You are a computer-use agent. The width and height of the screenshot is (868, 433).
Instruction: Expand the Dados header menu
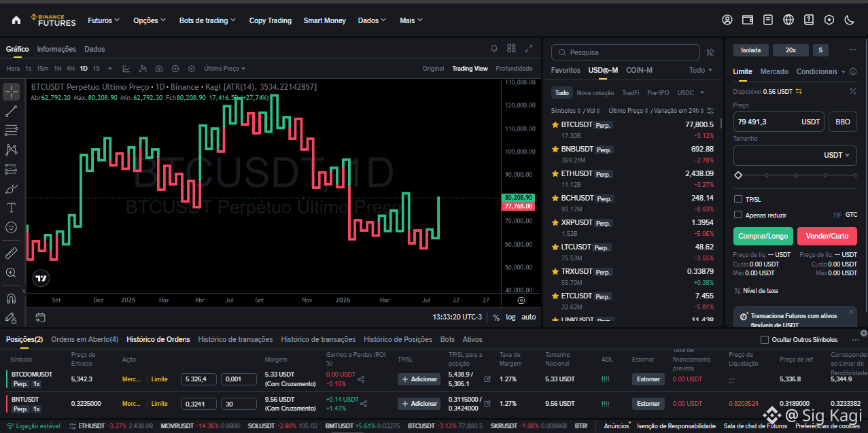coord(371,20)
